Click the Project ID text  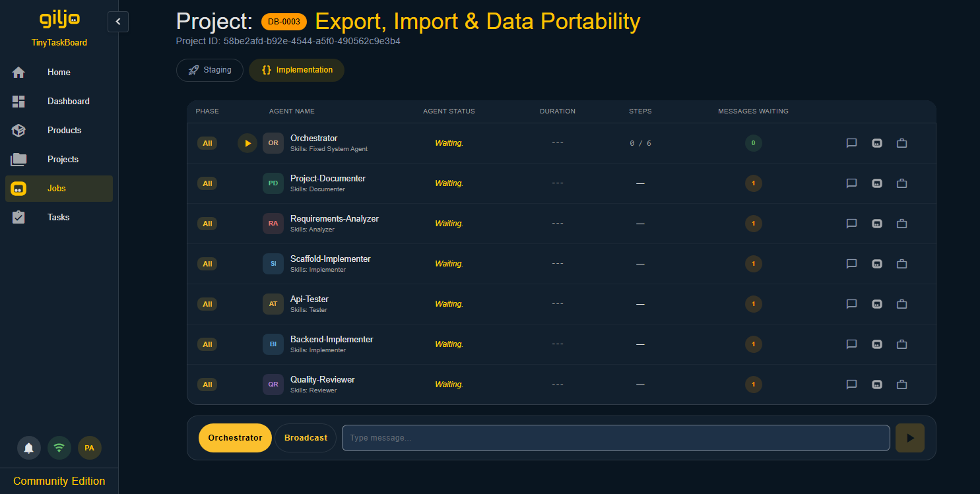[288, 41]
